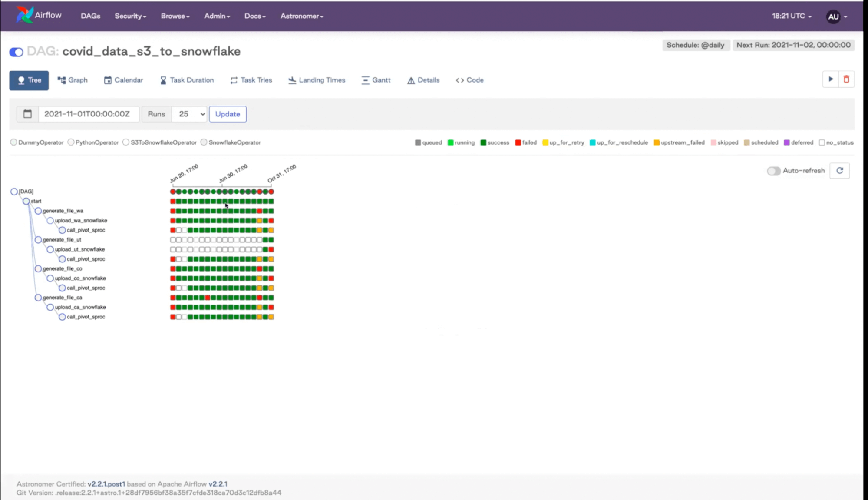Trigger DAG with the play button
Screen dimensions: 868x500
pos(830,79)
